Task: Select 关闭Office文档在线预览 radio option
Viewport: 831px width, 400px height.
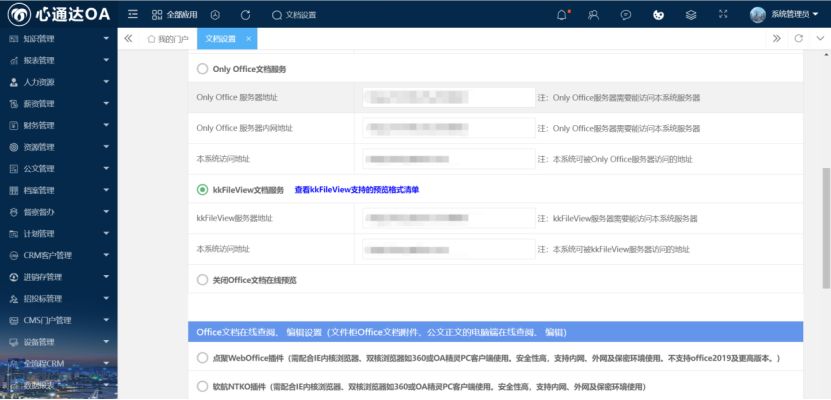Action: 203,280
